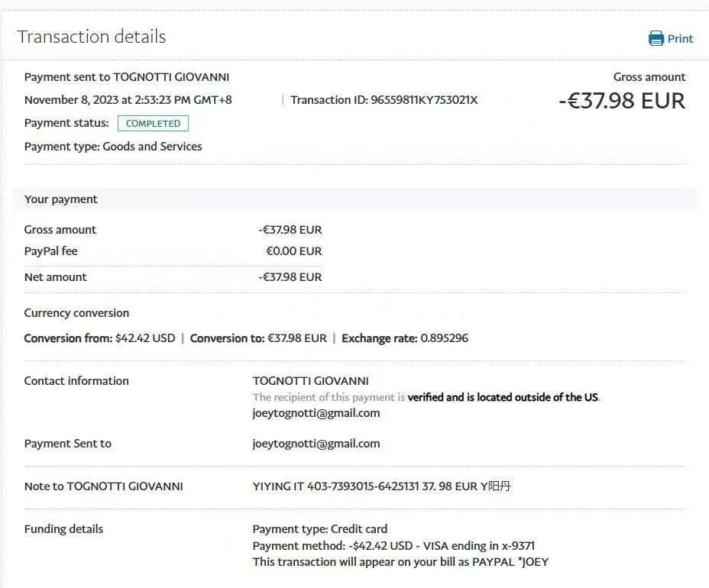The width and height of the screenshot is (709, 588).
Task: Click the Net amount row label
Action: point(55,277)
